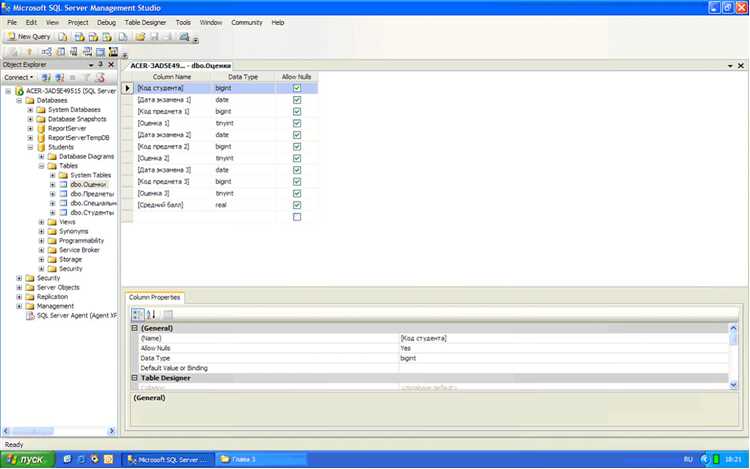Expand the Management folder node

(19, 306)
